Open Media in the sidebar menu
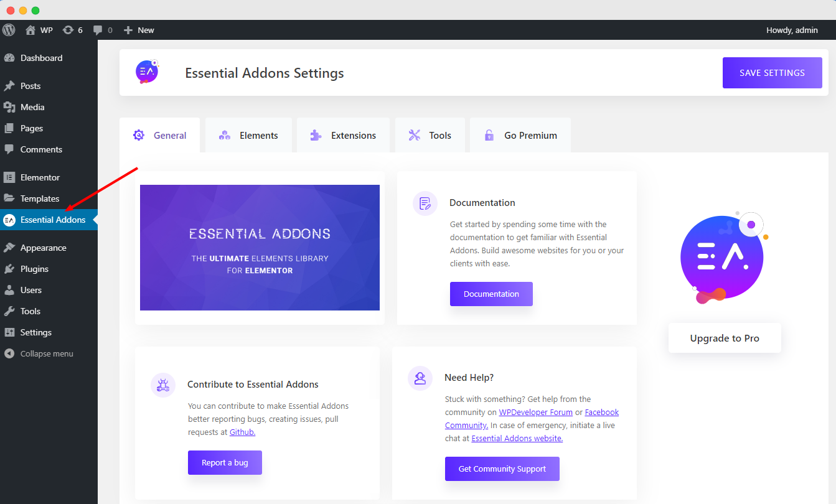The width and height of the screenshot is (836, 504). (x=49, y=107)
